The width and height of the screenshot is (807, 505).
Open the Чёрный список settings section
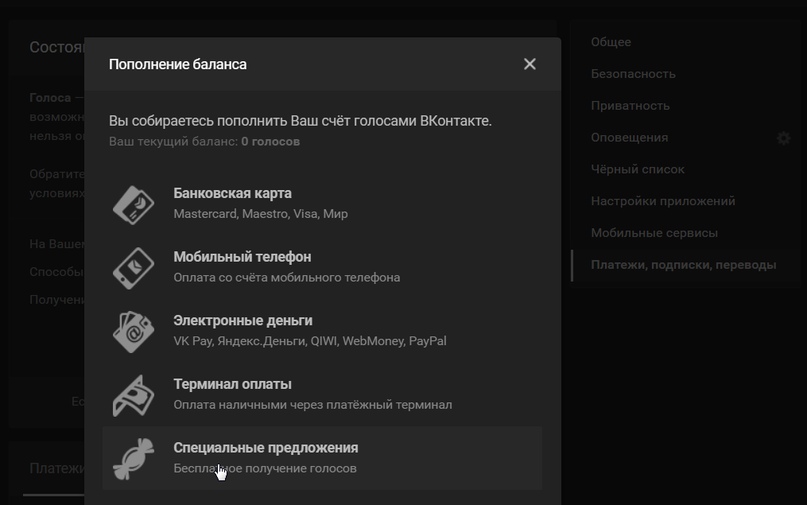(638, 169)
